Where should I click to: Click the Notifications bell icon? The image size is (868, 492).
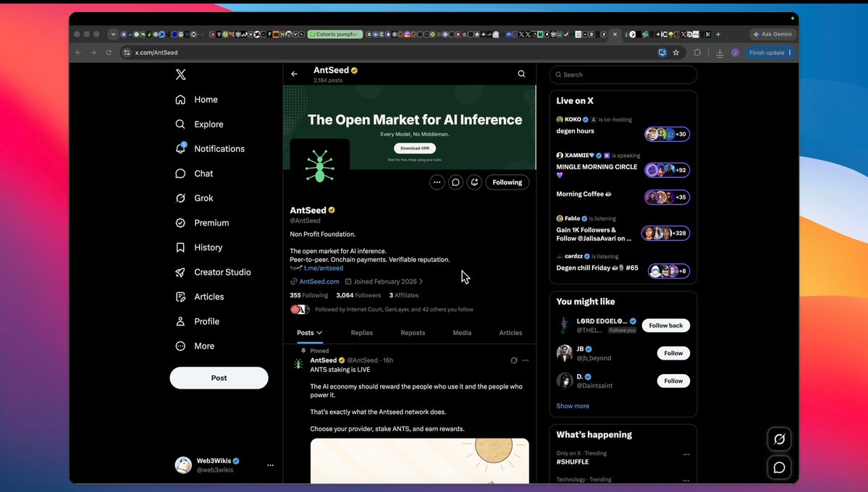coord(180,148)
